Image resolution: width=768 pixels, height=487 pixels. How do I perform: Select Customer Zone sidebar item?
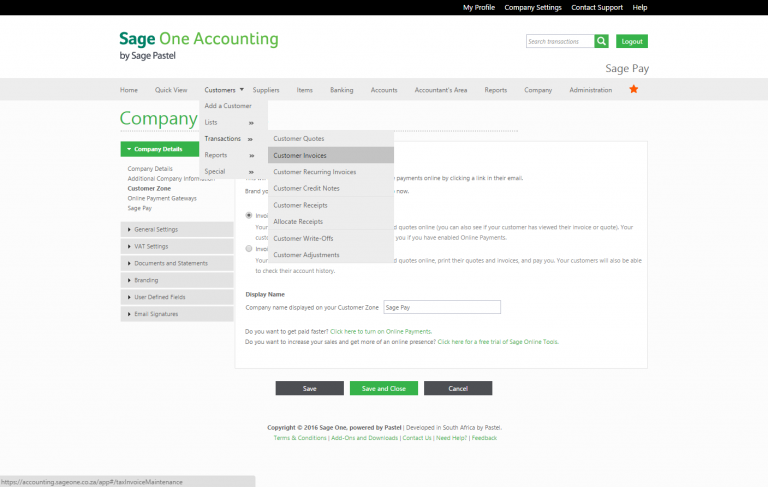click(x=149, y=189)
